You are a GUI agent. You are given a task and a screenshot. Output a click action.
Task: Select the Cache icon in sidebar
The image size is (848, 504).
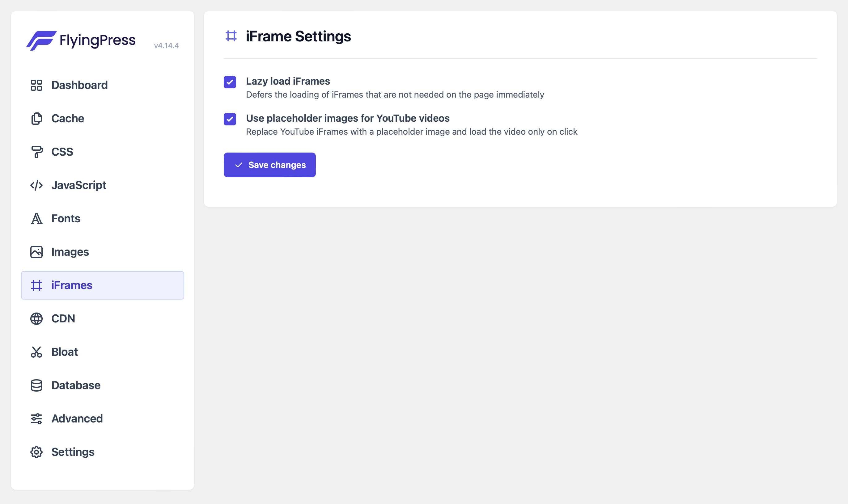(36, 119)
